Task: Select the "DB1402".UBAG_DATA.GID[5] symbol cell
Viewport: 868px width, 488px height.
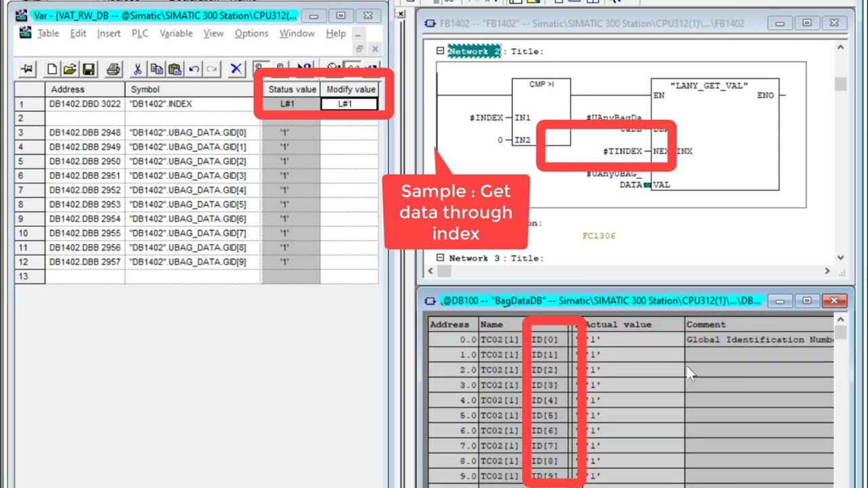Action: tap(193, 205)
